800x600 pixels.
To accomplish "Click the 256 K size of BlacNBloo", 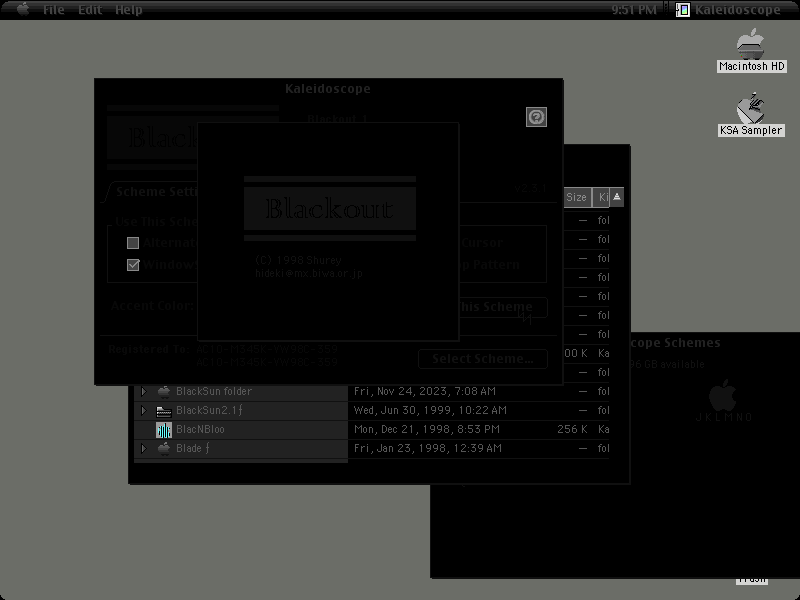I will point(572,430).
